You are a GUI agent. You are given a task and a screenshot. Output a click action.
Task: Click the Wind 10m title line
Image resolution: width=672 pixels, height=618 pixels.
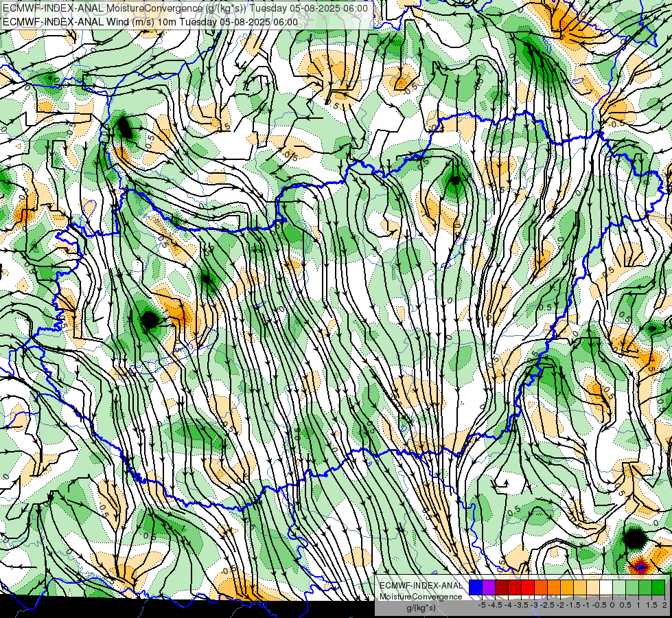pos(150,22)
